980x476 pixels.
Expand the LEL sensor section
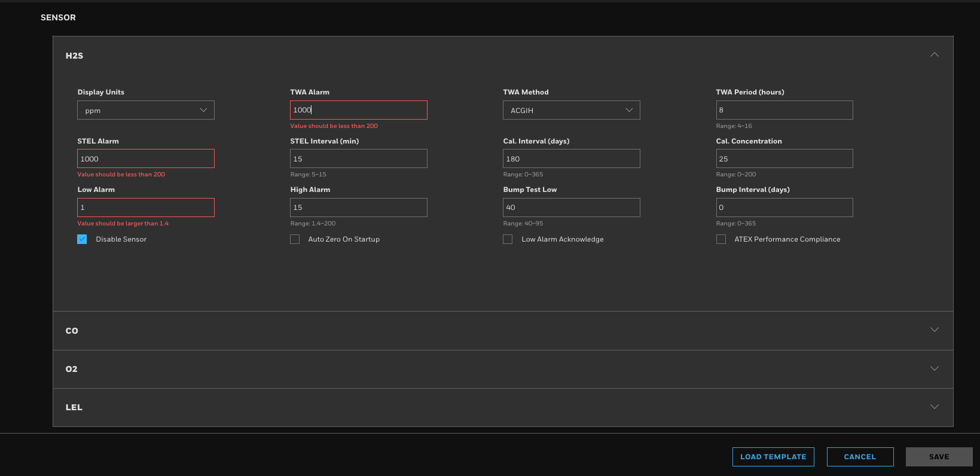tap(934, 407)
